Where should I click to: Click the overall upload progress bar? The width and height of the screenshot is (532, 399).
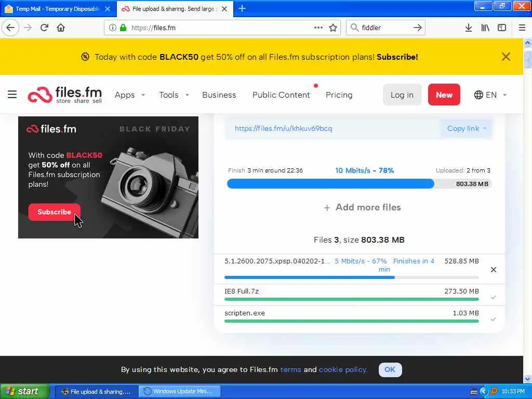click(x=359, y=183)
